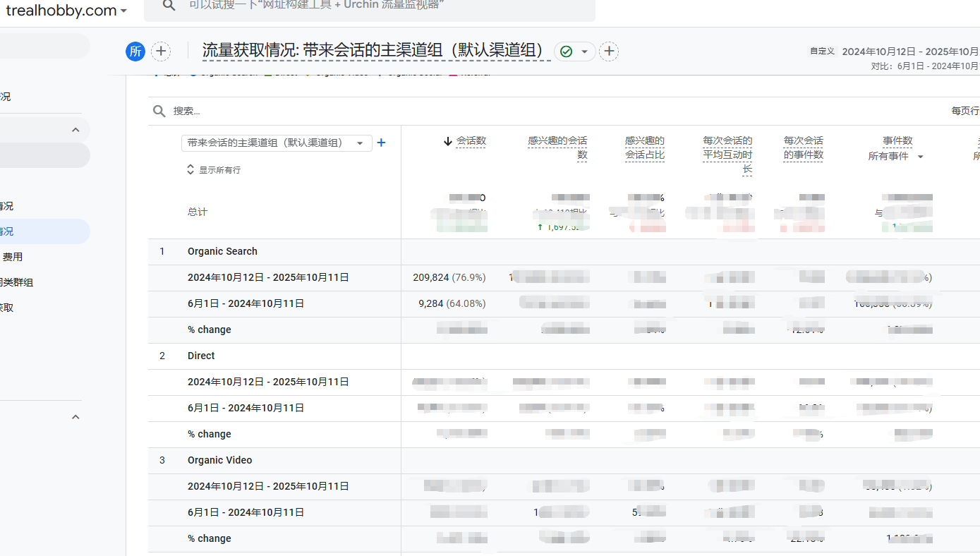The height and width of the screenshot is (556, 980).
Task: Click the green checkmark report status icon
Action: (566, 52)
